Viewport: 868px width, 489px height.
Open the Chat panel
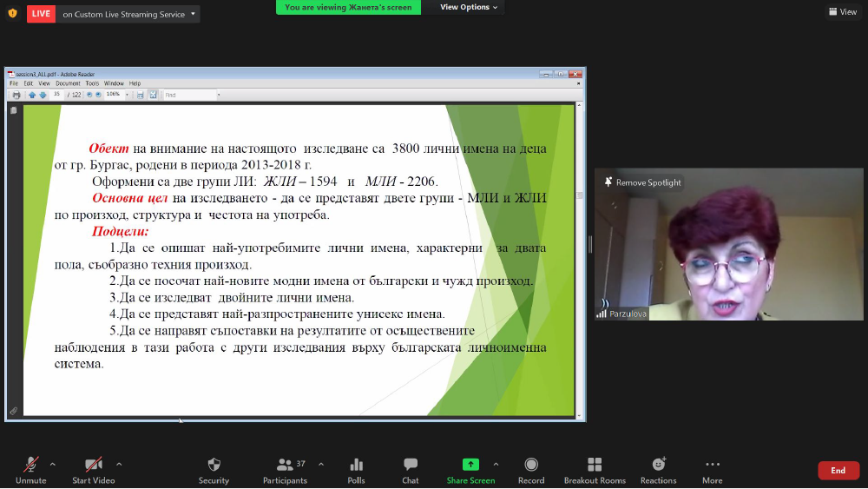[x=411, y=465]
